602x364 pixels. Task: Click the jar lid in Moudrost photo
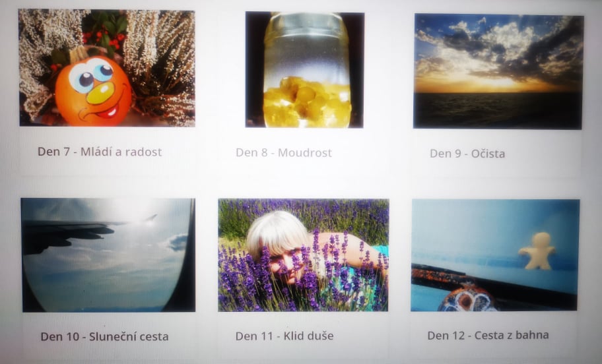click(306, 20)
